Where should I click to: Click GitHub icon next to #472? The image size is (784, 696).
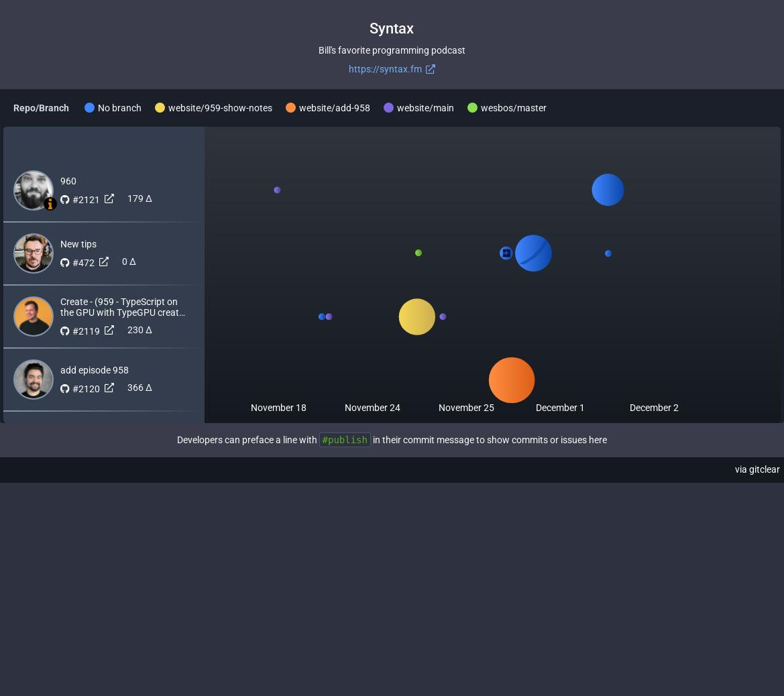pos(65,263)
